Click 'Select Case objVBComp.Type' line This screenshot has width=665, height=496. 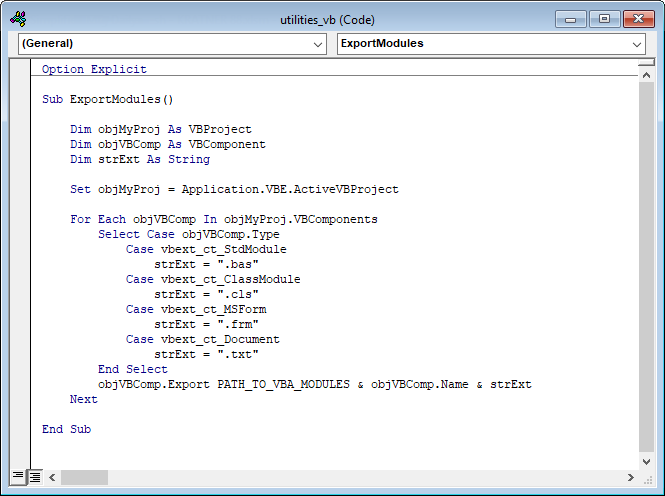[x=189, y=234]
